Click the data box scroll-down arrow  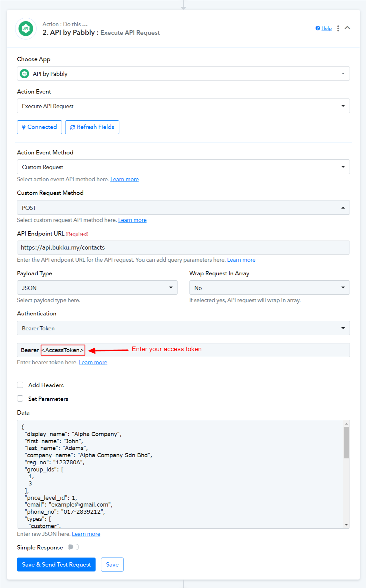click(x=346, y=525)
